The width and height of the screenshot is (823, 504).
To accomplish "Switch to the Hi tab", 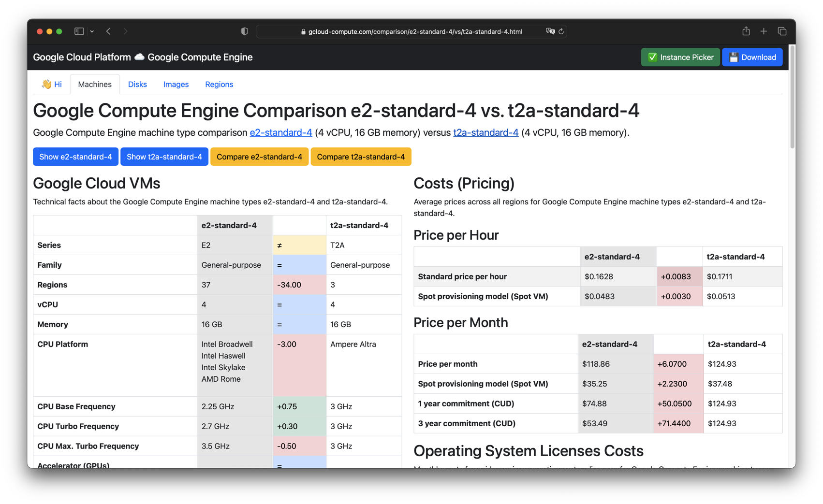I will [x=52, y=84].
